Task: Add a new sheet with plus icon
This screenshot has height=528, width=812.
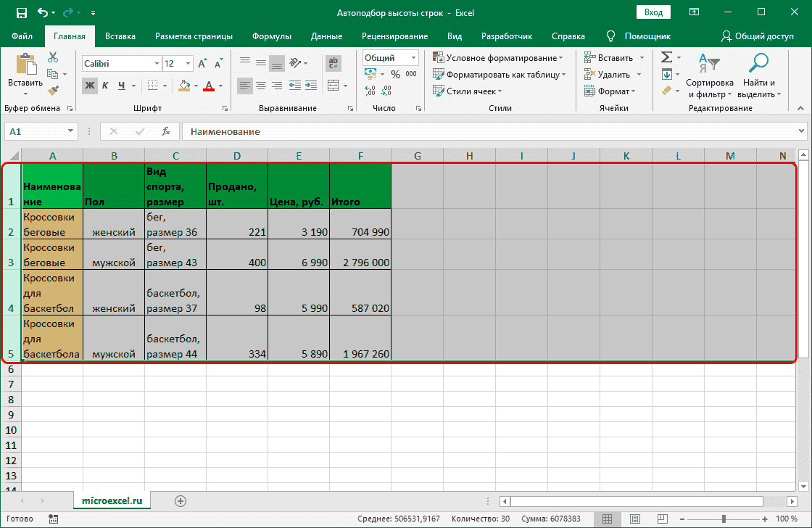Action: pos(181,500)
